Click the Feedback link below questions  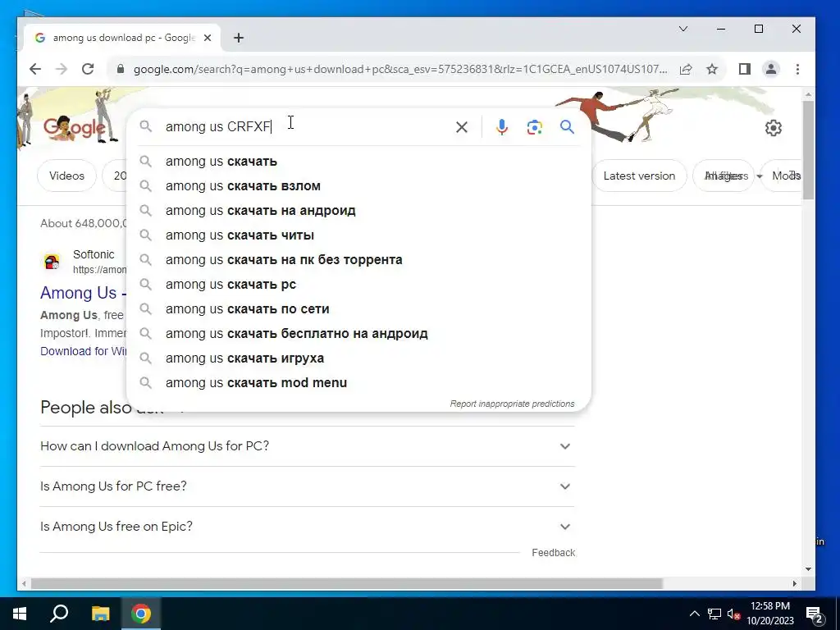pos(554,553)
